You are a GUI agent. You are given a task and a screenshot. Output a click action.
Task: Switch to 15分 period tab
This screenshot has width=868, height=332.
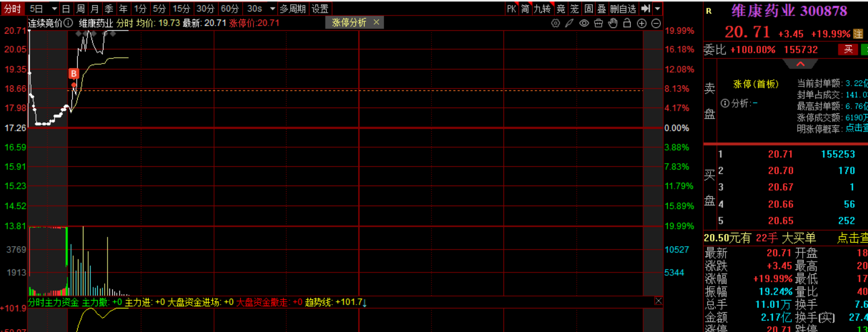[x=181, y=9]
